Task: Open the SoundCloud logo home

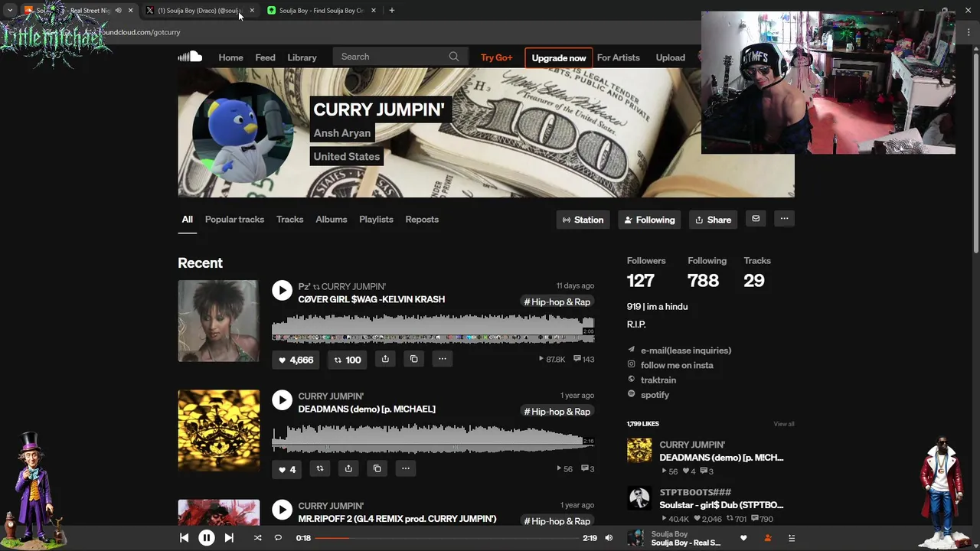Action: coord(190,57)
